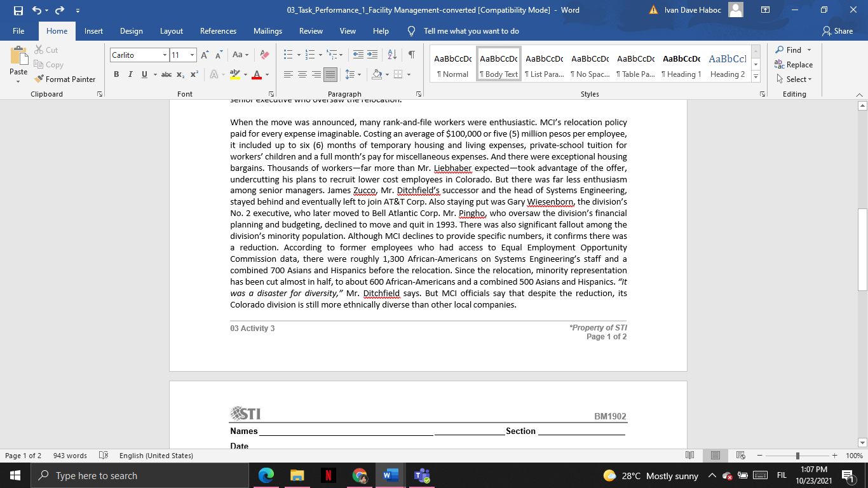Go to the References tab

tap(218, 31)
